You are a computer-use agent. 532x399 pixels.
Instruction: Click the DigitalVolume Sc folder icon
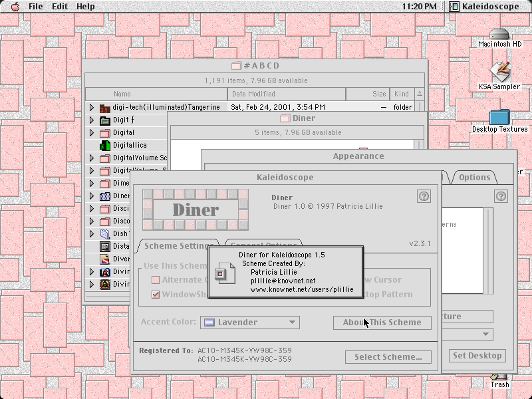pyautogui.click(x=105, y=158)
